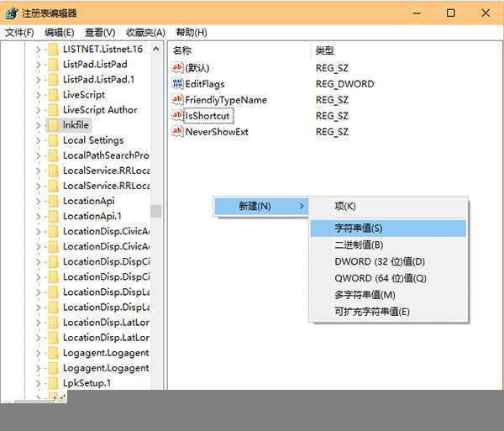Click the REG_DWORD type cell
504x431 pixels.
click(x=345, y=84)
